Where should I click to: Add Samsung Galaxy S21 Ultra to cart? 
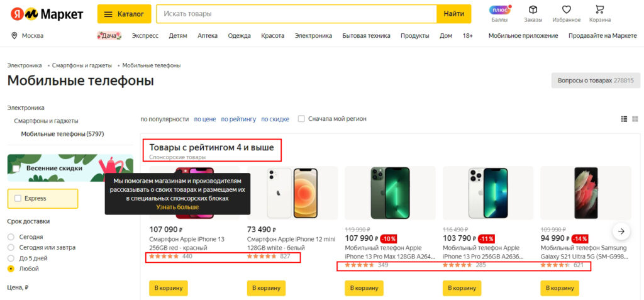point(559,288)
